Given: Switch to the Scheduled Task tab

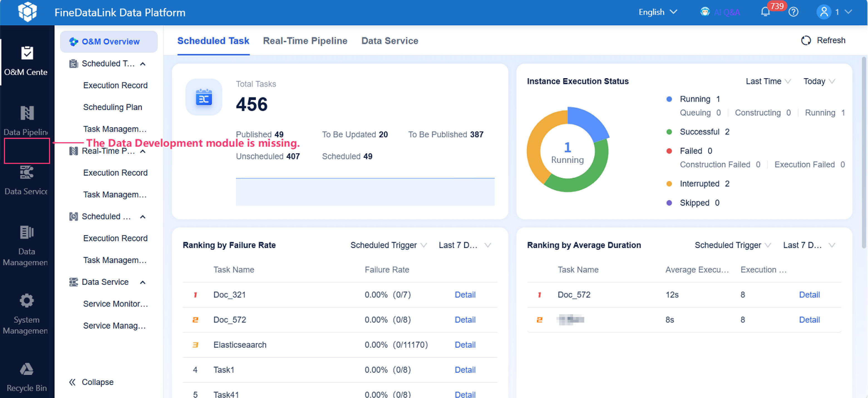Looking at the screenshot, I should (213, 41).
